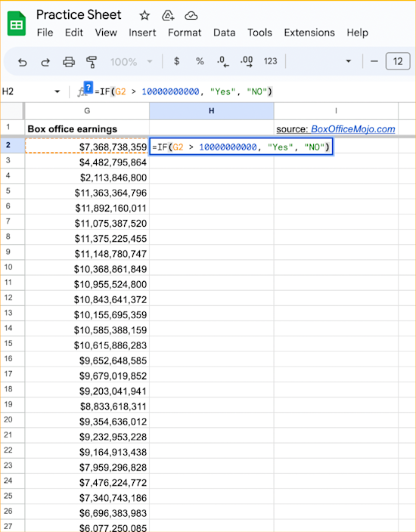Click cell with $11,363,364,796
416x532 pixels.
[87, 192]
